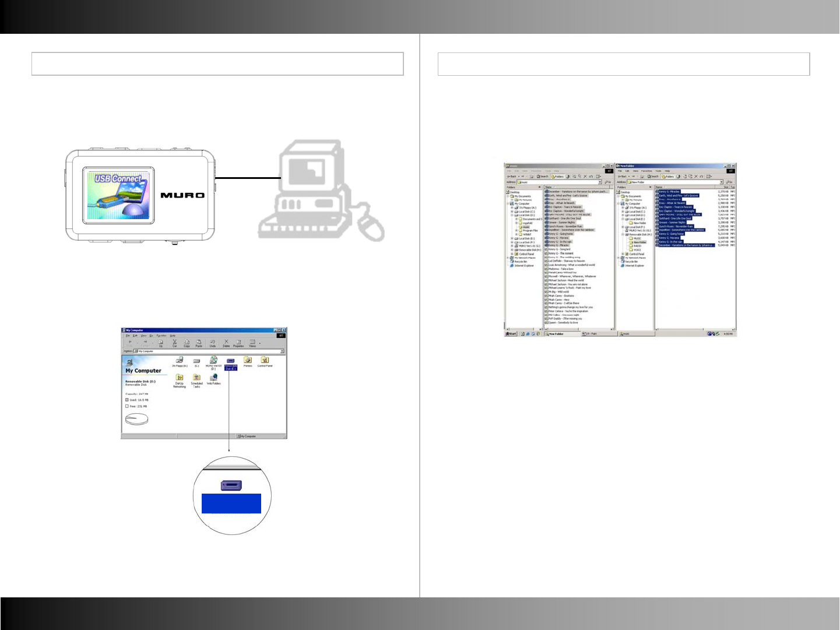The width and height of the screenshot is (840, 630).
Task: Select the highlighted Removable Disk (E:) icon
Action: tap(231, 364)
